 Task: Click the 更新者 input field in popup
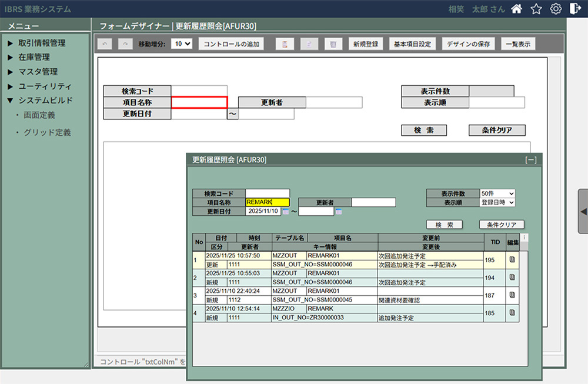pos(373,202)
